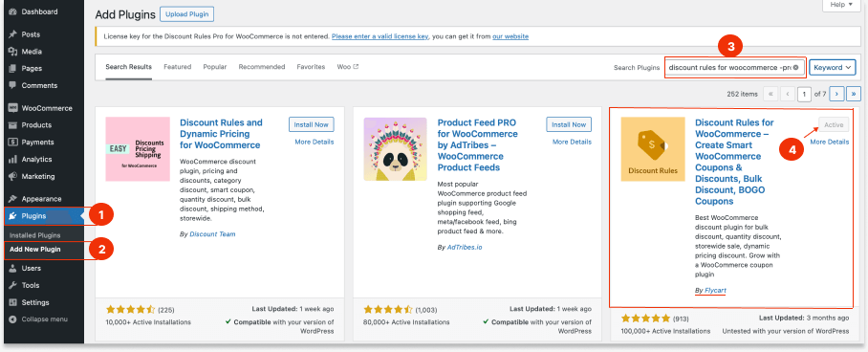Image resolution: width=868 pixels, height=352 pixels.
Task: Open Discount Rules and Dynamic Pricing title link
Action: tap(221, 134)
